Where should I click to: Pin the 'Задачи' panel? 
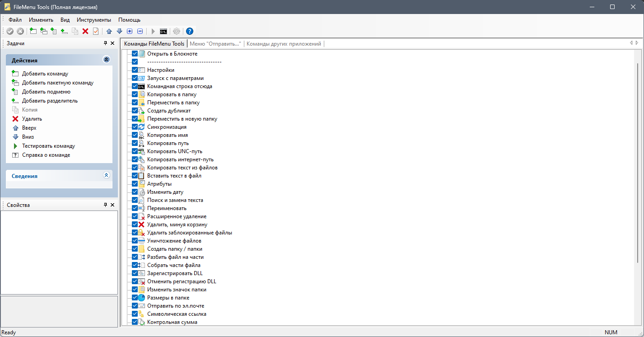[106, 43]
